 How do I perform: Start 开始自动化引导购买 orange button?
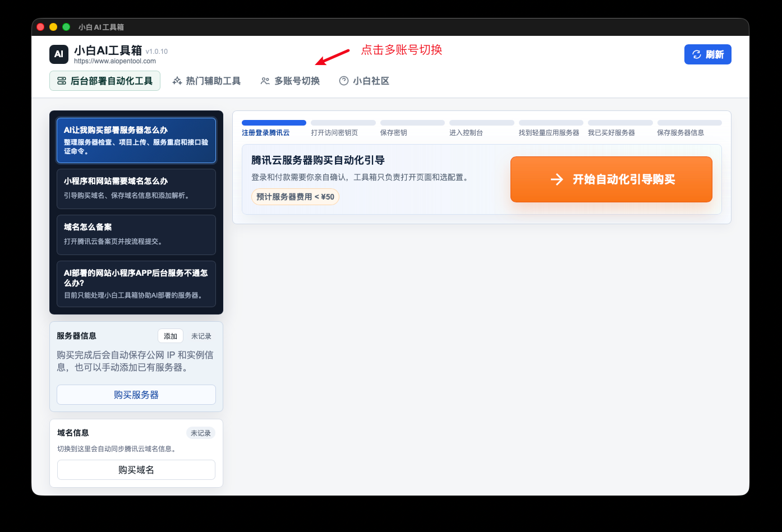pos(611,179)
